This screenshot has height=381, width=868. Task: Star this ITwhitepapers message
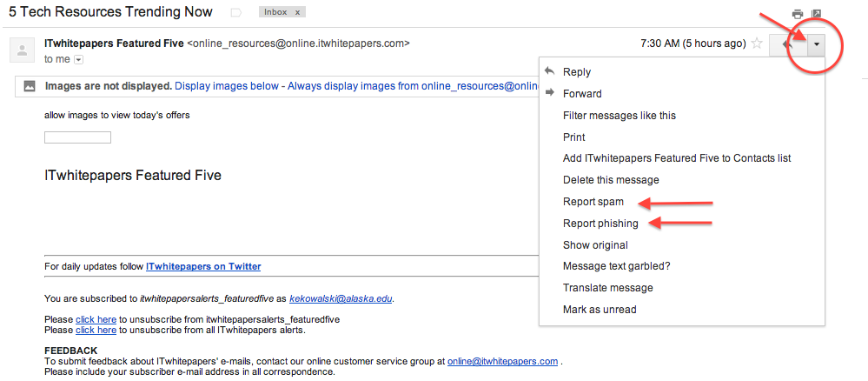(x=757, y=43)
